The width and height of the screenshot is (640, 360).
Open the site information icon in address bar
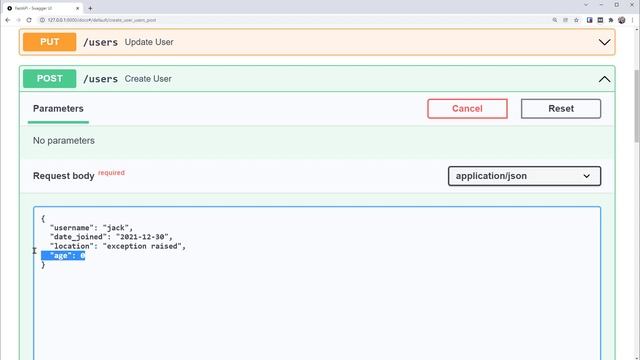[x=42, y=20]
